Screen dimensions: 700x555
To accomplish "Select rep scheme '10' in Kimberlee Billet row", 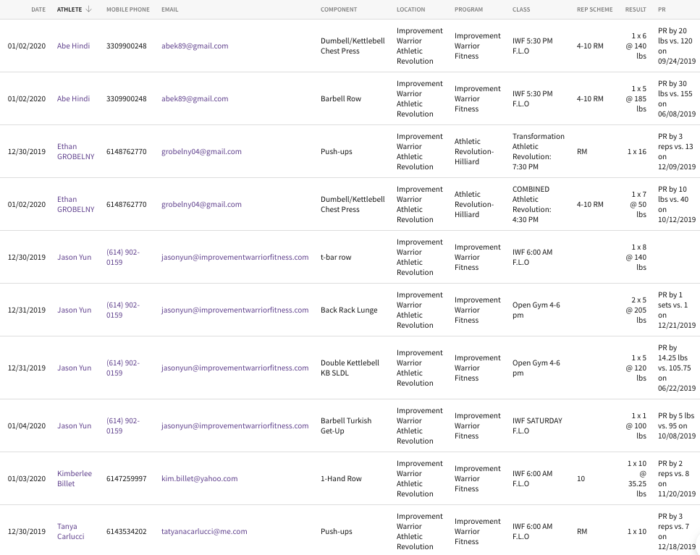I will (581, 478).
